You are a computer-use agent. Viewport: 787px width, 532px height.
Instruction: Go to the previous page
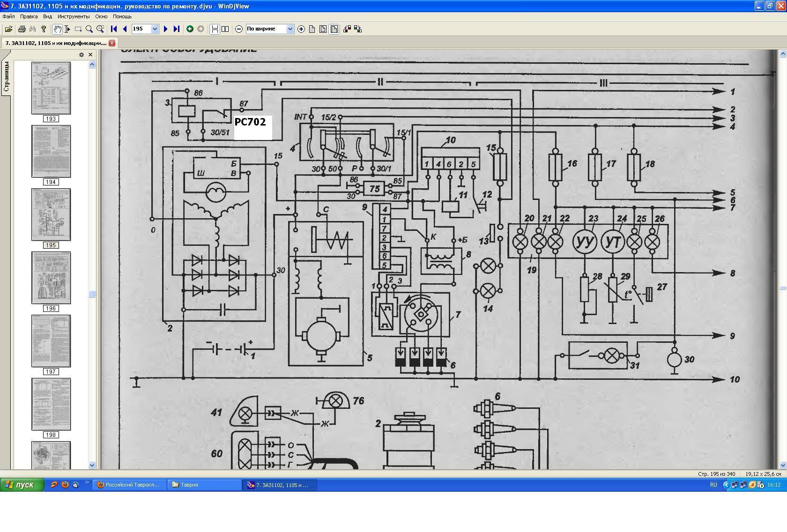click(x=125, y=29)
